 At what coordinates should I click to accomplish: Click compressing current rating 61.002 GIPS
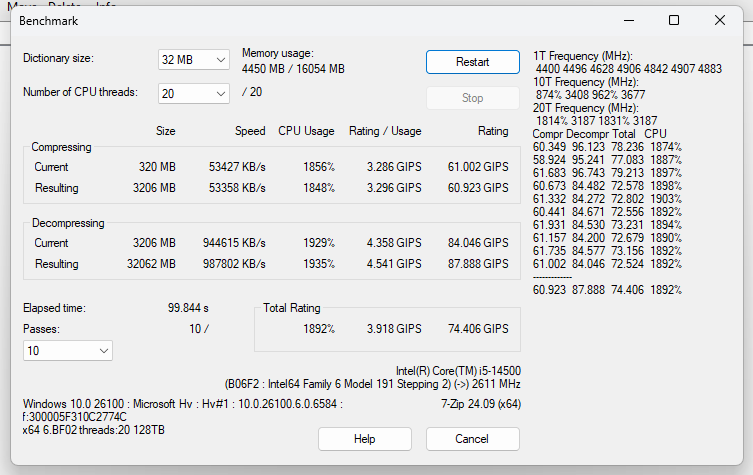click(478, 167)
